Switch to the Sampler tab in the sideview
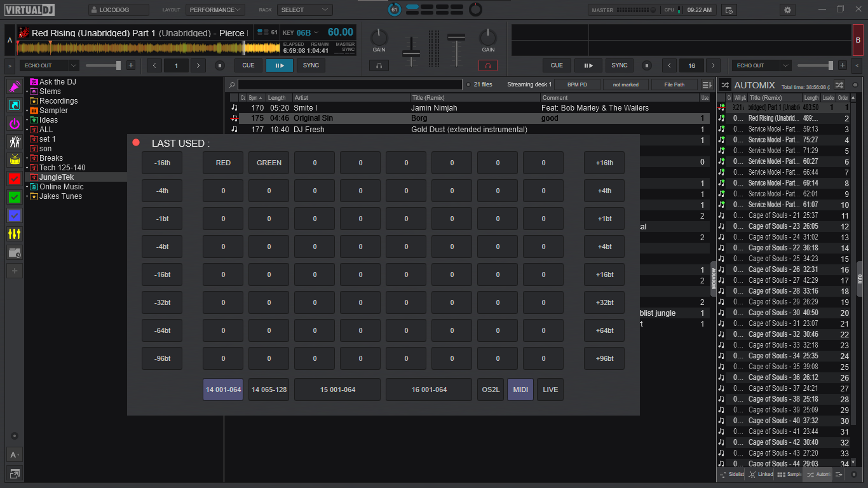Screen dimensions: 868x488 pos(789,474)
